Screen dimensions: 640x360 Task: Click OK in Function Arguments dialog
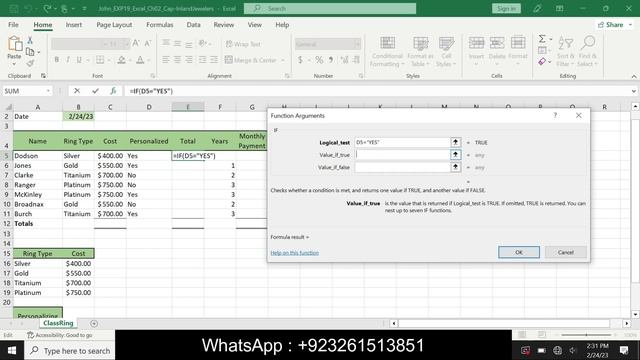pos(519,252)
